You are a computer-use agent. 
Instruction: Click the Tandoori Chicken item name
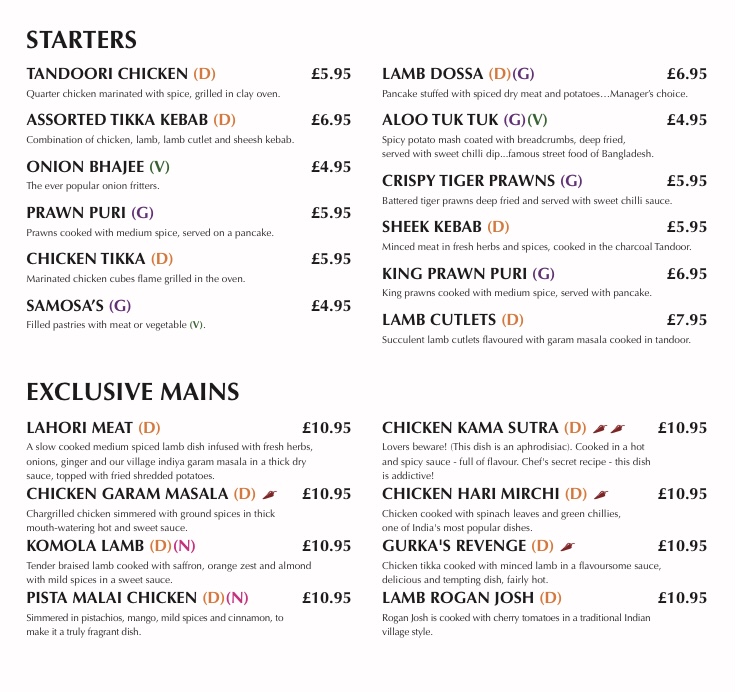[x=107, y=74]
